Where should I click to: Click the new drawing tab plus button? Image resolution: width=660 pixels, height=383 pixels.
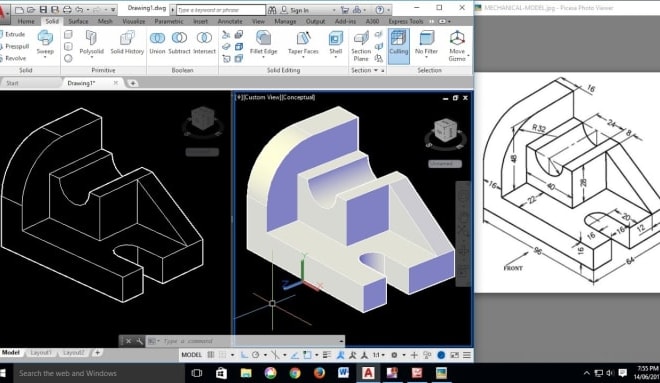133,83
